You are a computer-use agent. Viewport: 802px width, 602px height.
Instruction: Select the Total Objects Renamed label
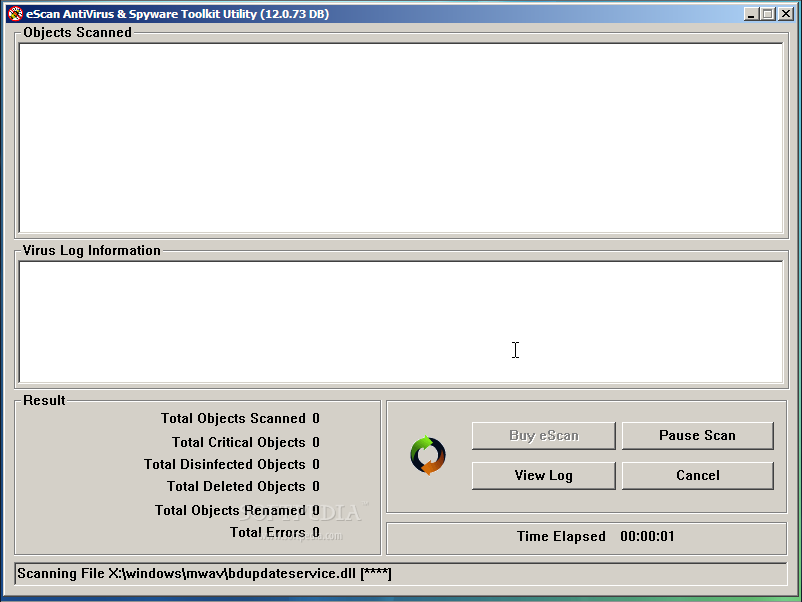coord(231,510)
